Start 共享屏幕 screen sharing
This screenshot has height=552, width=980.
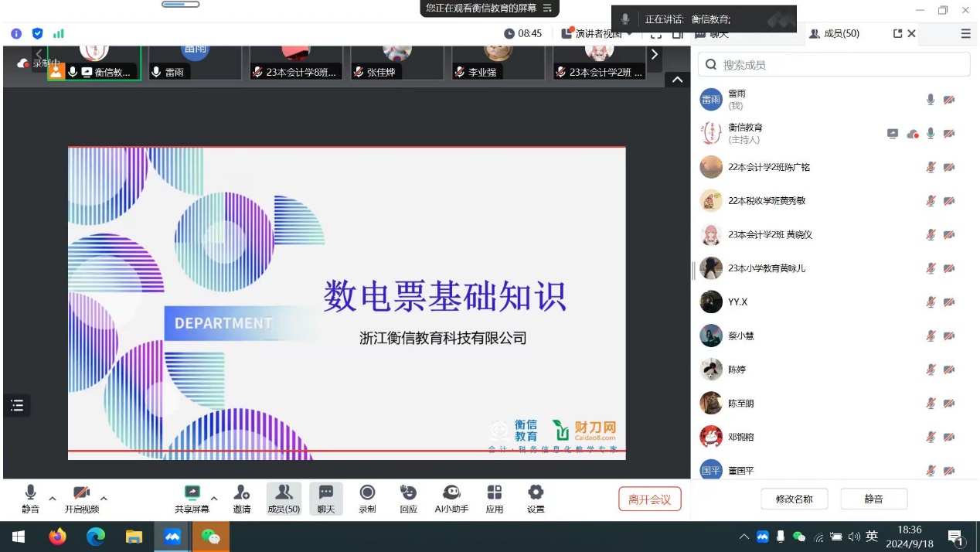pos(192,499)
